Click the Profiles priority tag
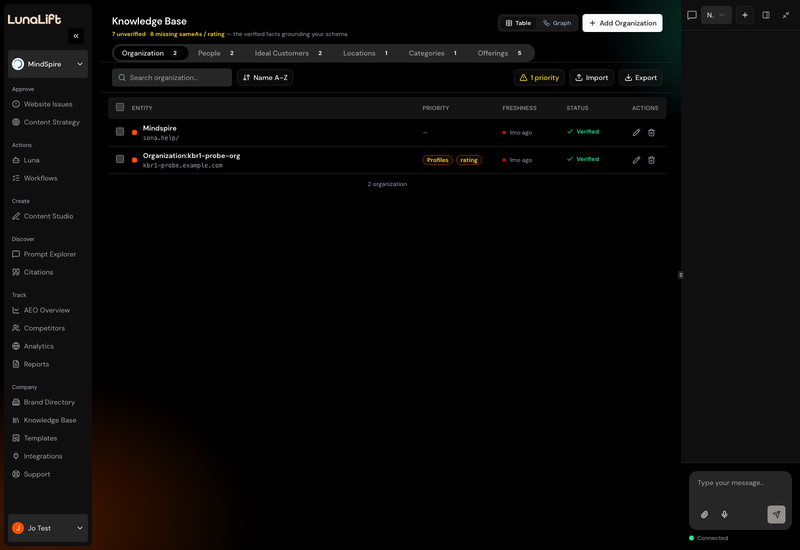This screenshot has height=550, width=800. pyautogui.click(x=437, y=160)
